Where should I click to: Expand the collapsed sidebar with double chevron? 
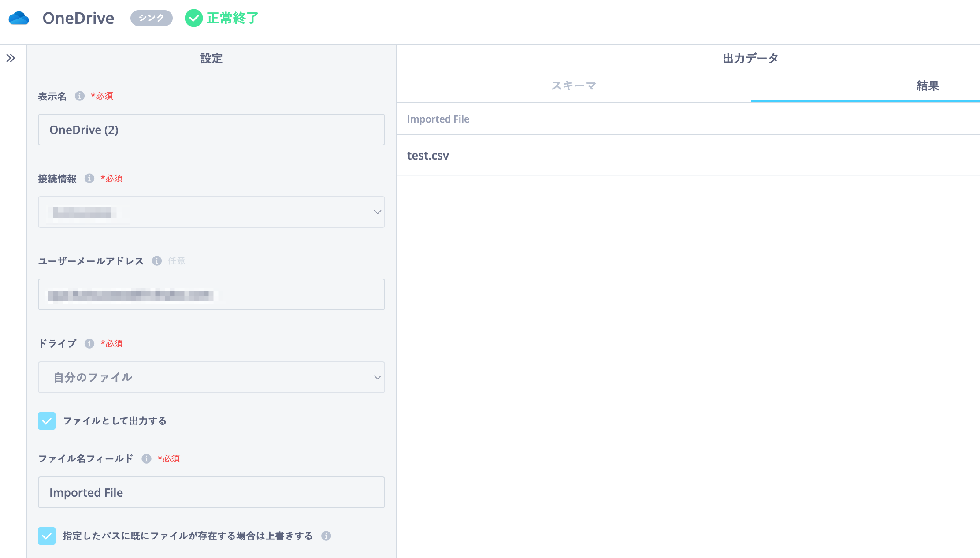pos(11,58)
